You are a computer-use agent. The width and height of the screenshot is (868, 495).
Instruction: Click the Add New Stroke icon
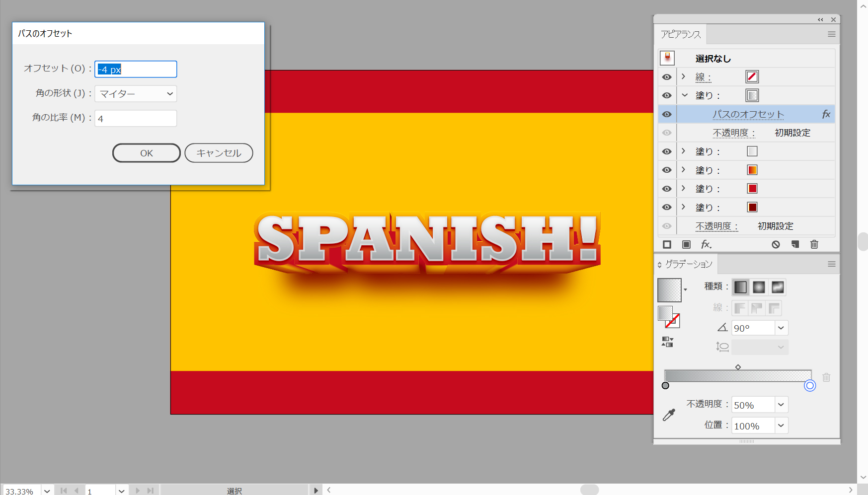point(667,244)
